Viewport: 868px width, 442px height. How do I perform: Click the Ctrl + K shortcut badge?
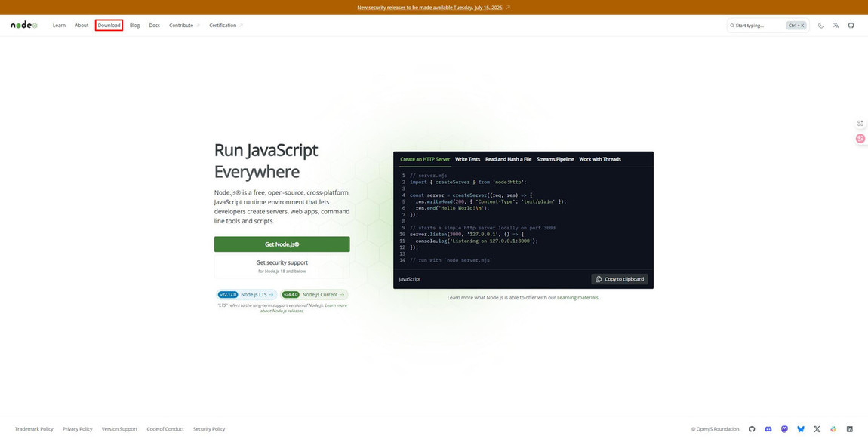(x=796, y=26)
